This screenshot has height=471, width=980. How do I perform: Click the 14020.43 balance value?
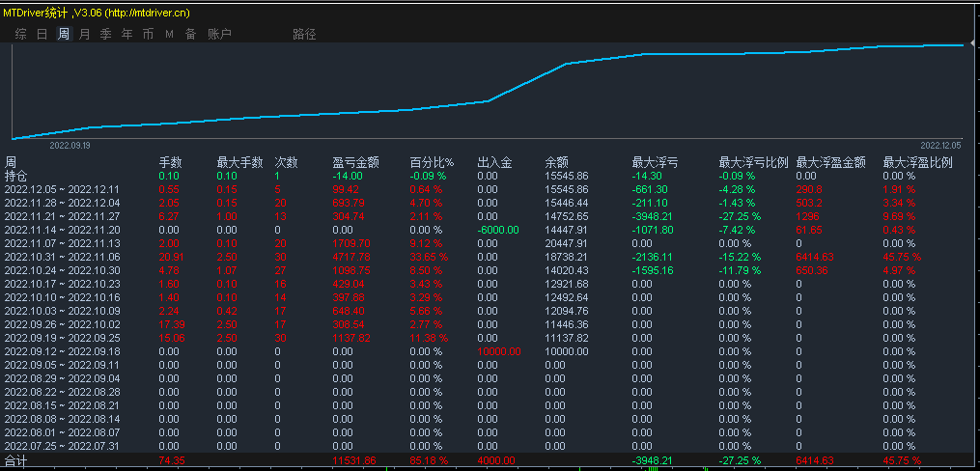(x=566, y=270)
